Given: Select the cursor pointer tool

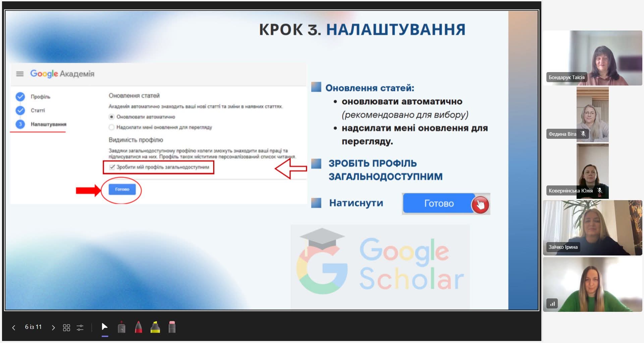Looking at the screenshot, I should [105, 327].
